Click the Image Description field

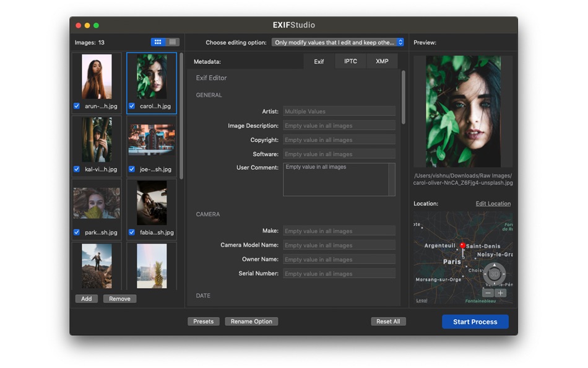pos(339,125)
